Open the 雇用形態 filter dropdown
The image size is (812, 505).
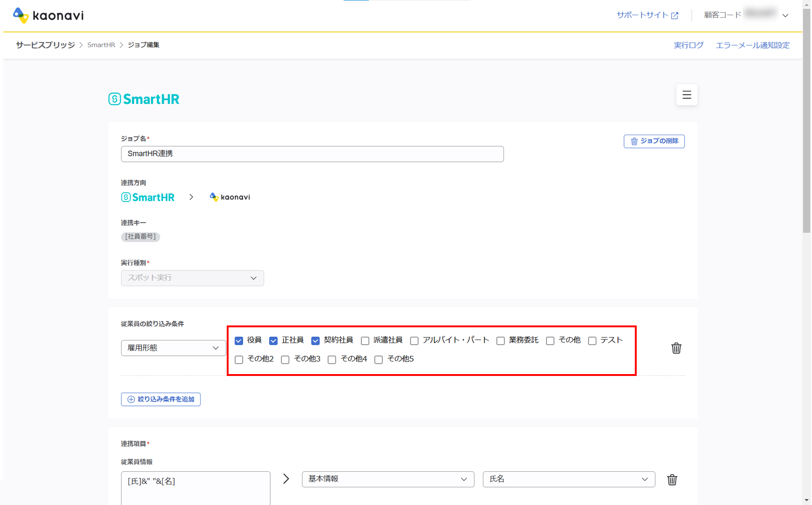pyautogui.click(x=173, y=348)
